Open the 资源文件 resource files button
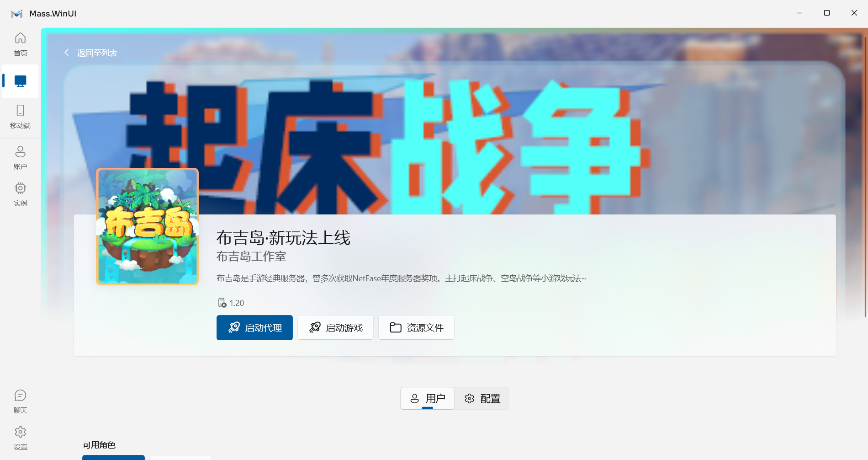 (416, 327)
